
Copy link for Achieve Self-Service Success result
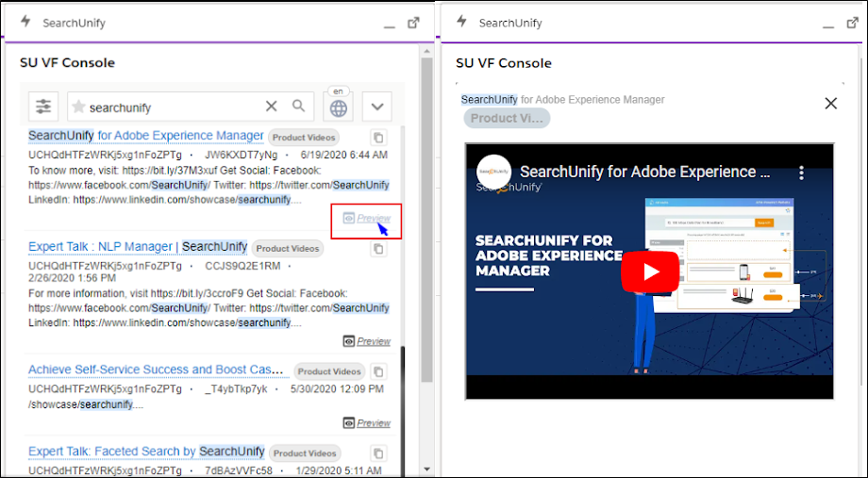point(378,371)
